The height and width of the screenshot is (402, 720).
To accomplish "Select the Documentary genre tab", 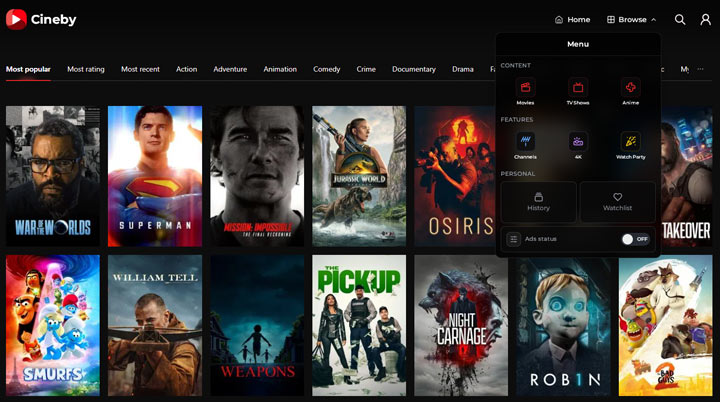I will click(414, 69).
